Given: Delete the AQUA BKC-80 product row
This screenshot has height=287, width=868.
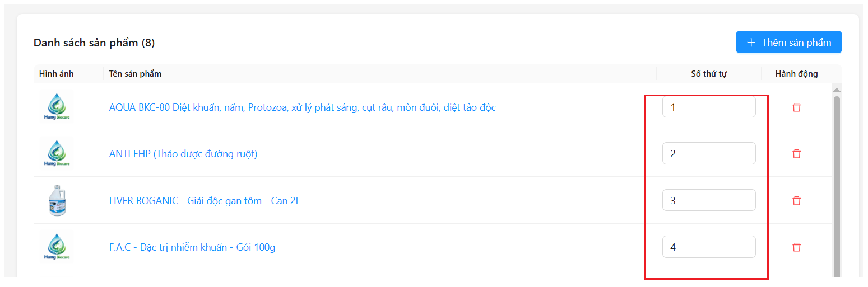Looking at the screenshot, I should tap(796, 107).
